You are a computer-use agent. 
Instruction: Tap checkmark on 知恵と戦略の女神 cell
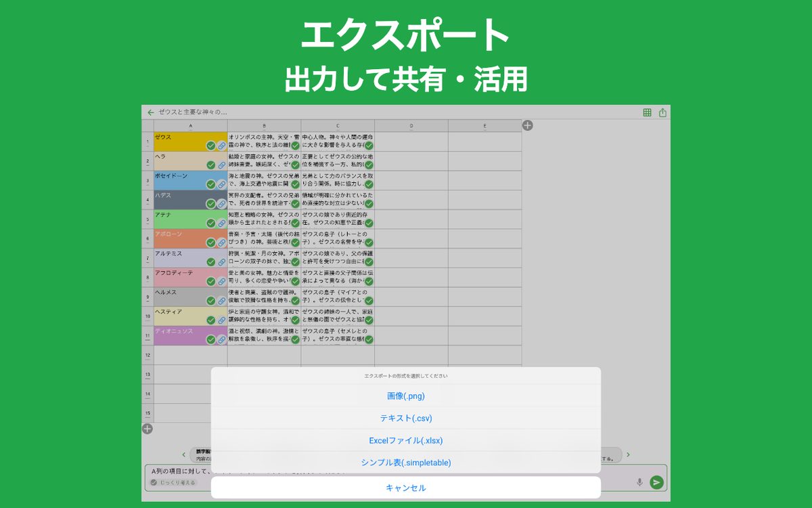pyautogui.click(x=295, y=223)
